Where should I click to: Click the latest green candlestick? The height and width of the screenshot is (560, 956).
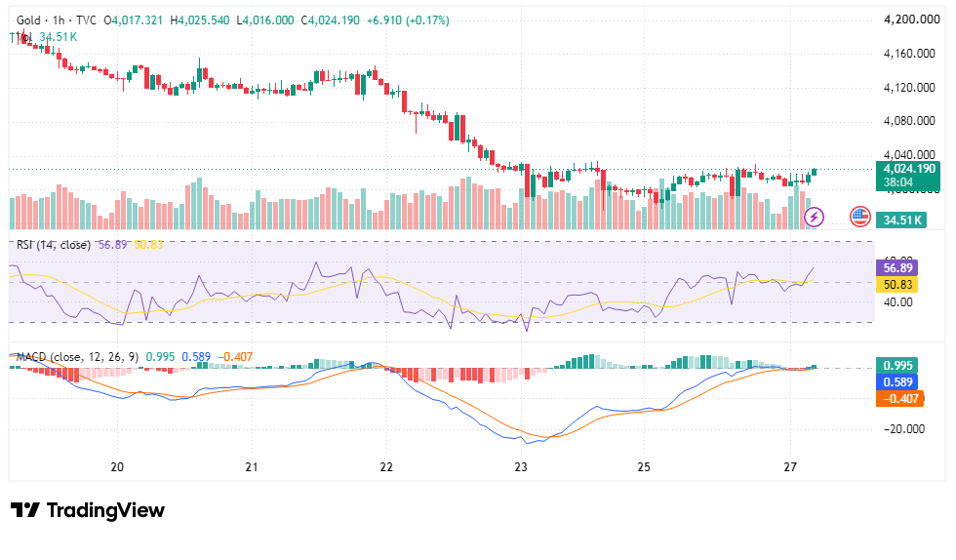[814, 172]
